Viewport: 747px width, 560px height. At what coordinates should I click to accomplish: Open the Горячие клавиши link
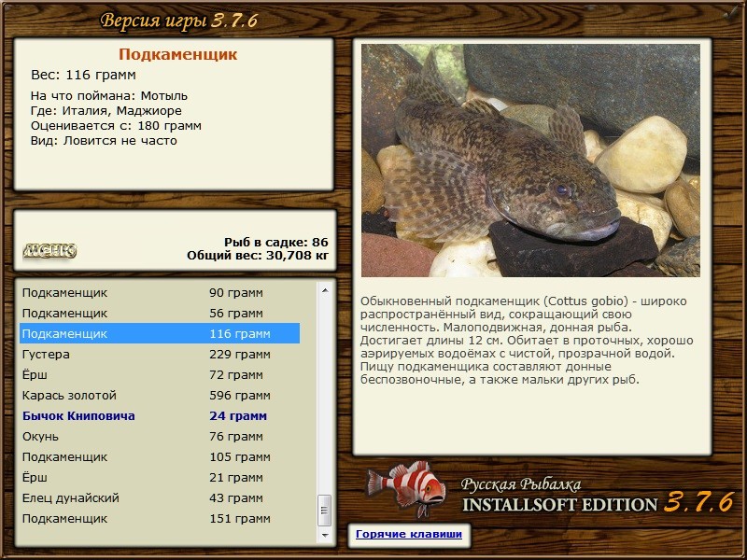[x=409, y=534]
